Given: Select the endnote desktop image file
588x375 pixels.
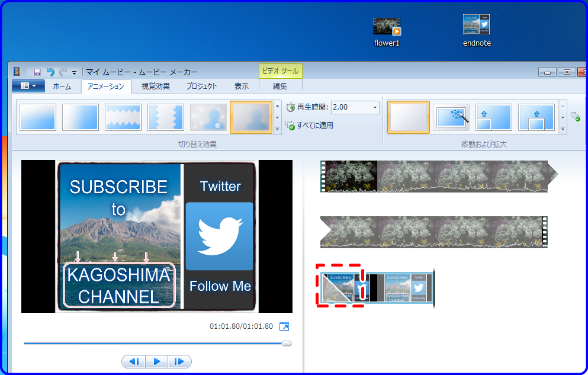Looking at the screenshot, I should point(477,31).
